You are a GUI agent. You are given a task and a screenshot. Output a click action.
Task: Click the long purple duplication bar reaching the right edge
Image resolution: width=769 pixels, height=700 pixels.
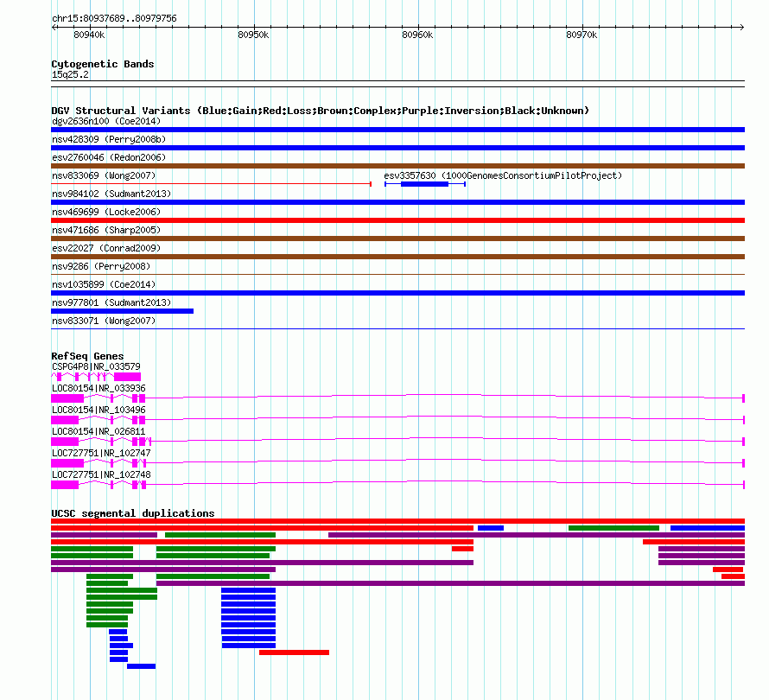tap(450, 583)
